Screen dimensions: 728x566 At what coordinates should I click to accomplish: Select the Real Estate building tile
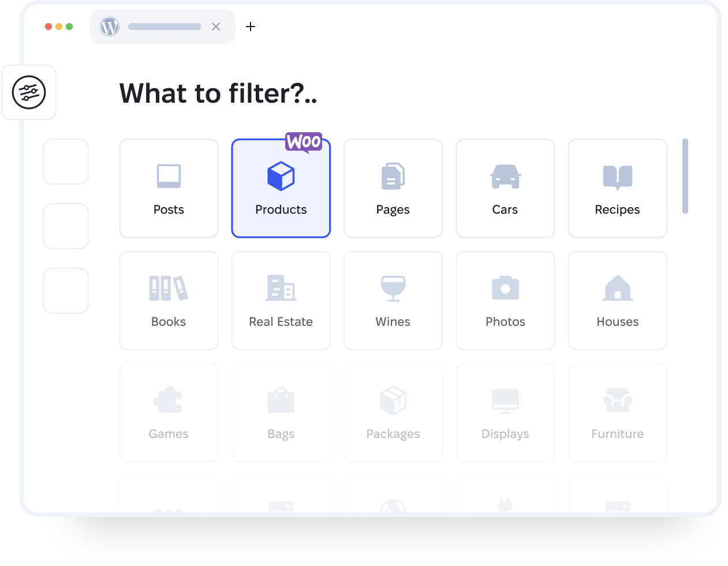(281, 300)
